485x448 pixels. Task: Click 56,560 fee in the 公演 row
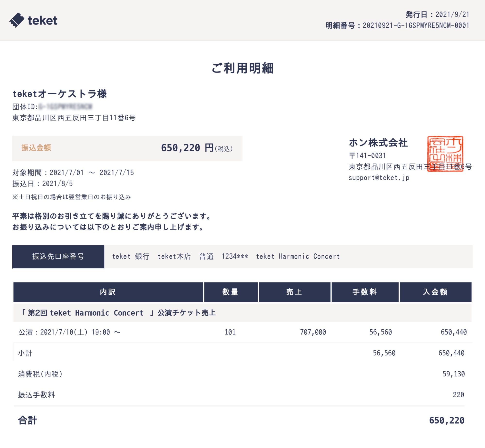pyautogui.click(x=381, y=332)
